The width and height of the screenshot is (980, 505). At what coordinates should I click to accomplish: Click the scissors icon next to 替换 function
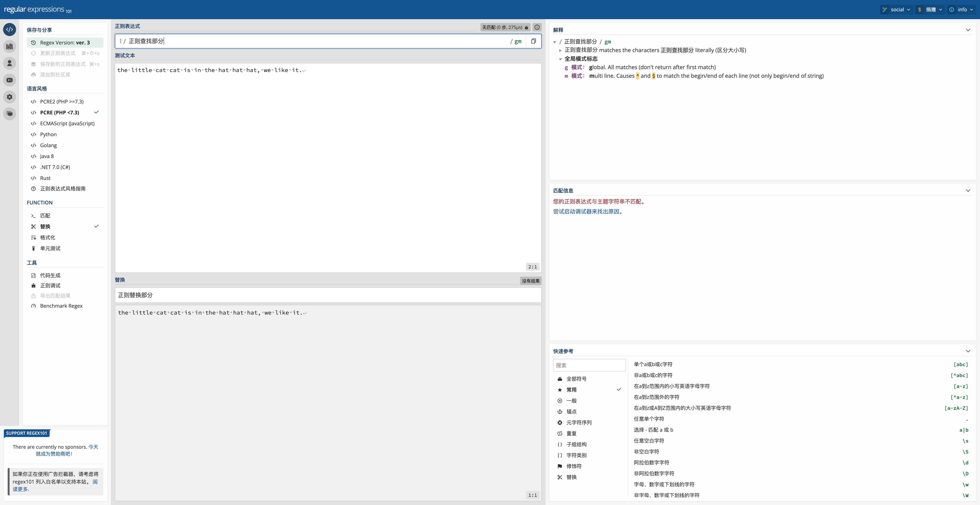[x=33, y=227]
